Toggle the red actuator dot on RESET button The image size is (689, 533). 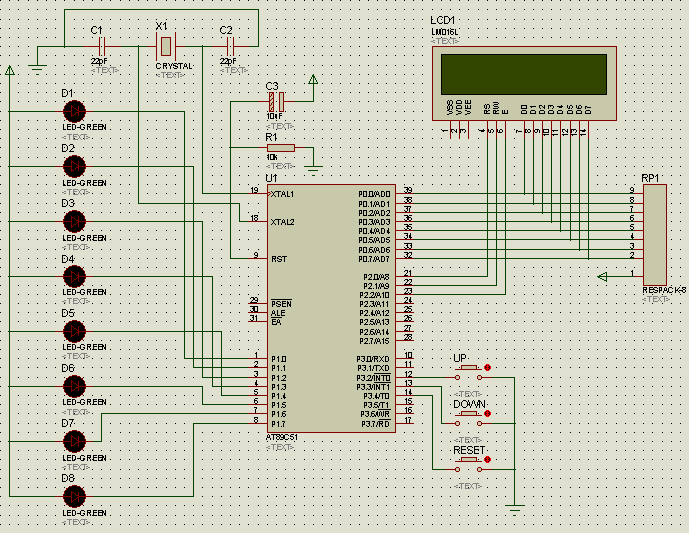(487, 460)
